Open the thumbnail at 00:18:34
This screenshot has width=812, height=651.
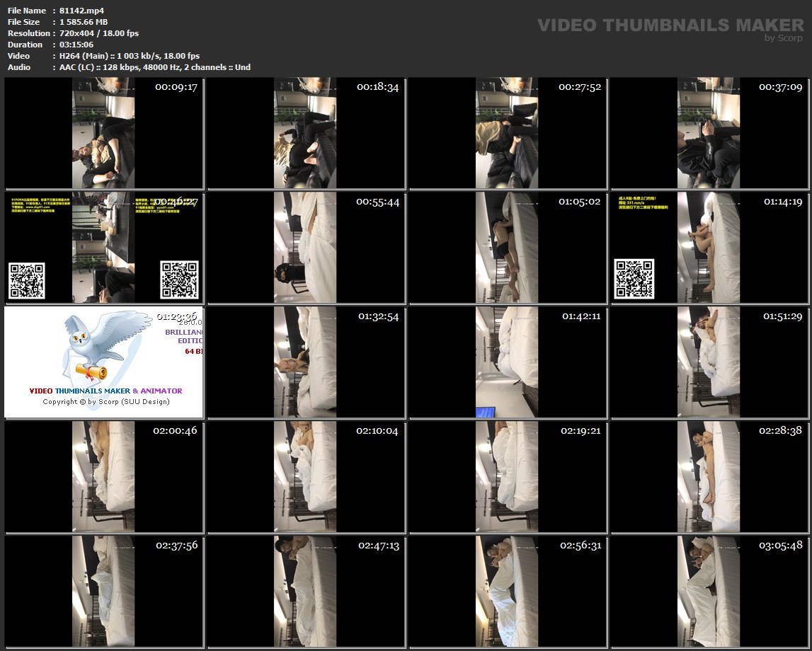(305, 133)
